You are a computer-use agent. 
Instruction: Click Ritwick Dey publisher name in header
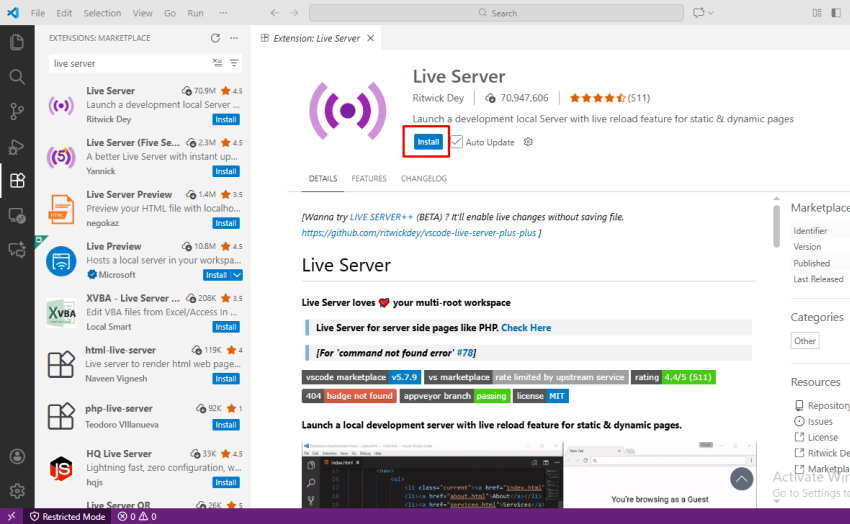[438, 98]
